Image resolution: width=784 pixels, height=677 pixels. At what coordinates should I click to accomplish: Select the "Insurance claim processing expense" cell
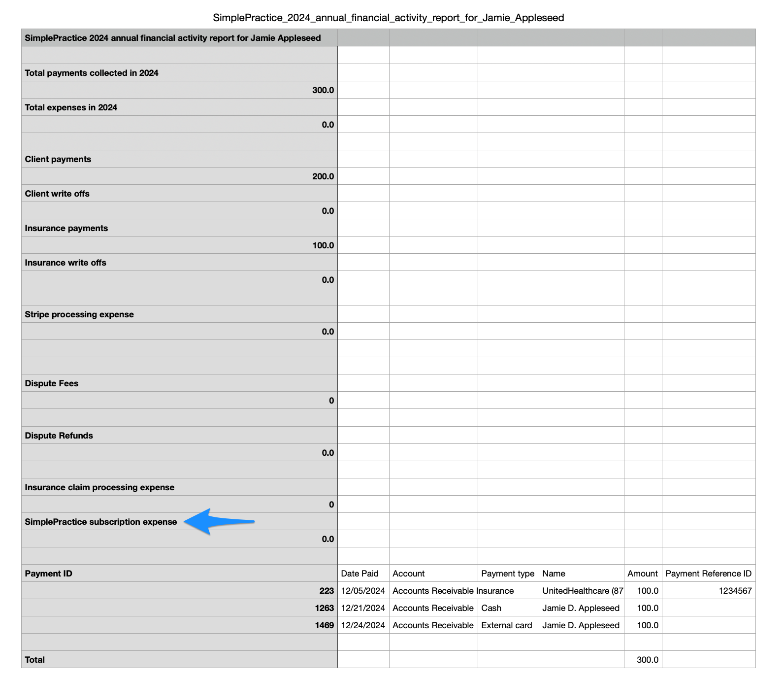[99, 487]
